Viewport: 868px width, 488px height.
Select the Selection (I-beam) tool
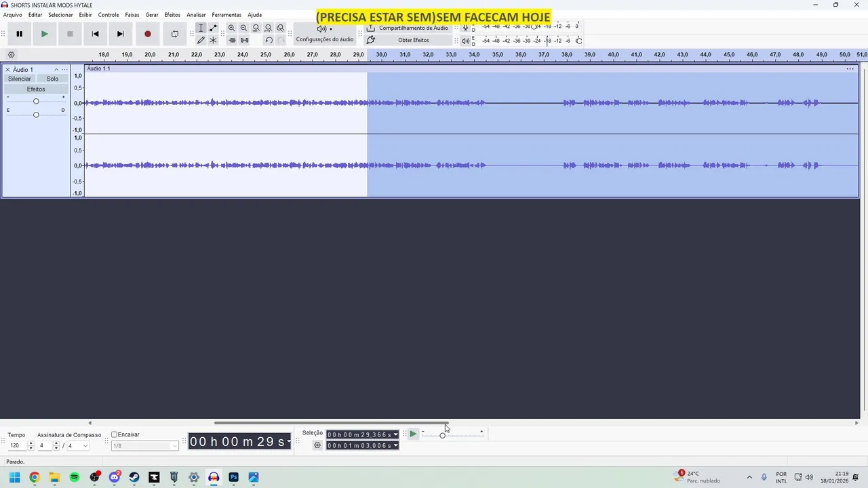pyautogui.click(x=201, y=28)
